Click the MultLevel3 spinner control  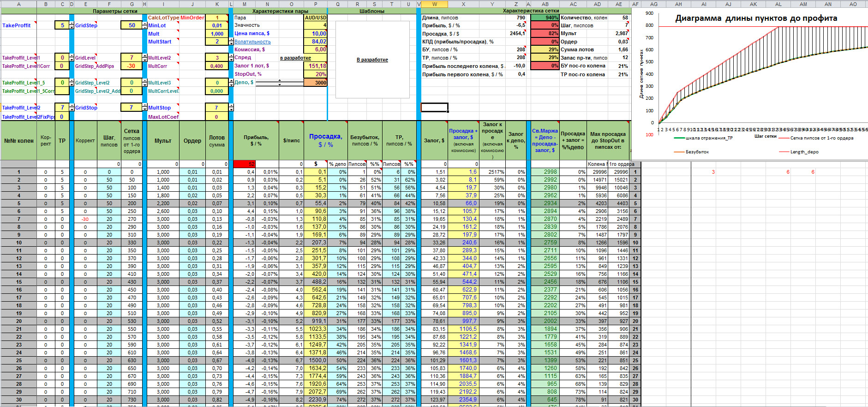tap(231, 83)
